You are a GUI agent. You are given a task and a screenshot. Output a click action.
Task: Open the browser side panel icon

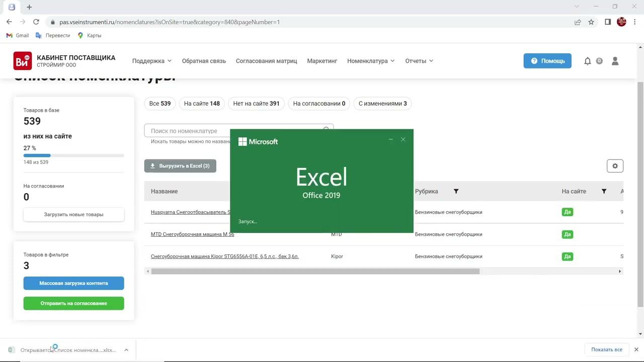[608, 22]
